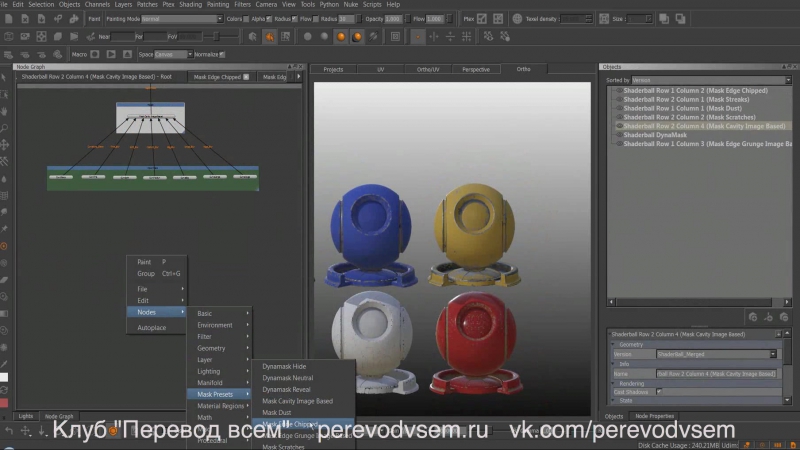Open the Painting Mode dropdown

tap(182, 19)
